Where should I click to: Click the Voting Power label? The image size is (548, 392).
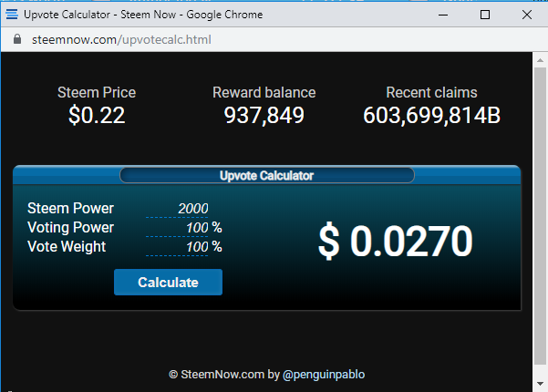(70, 227)
